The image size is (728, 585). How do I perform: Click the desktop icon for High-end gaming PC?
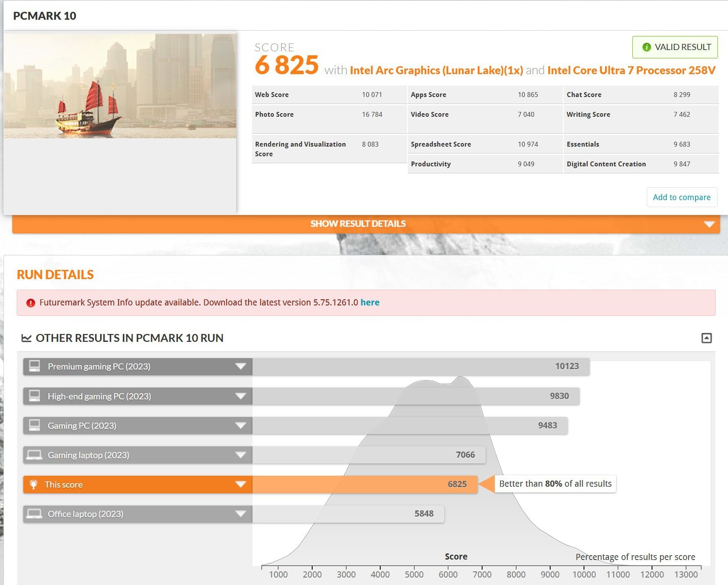pyautogui.click(x=35, y=396)
